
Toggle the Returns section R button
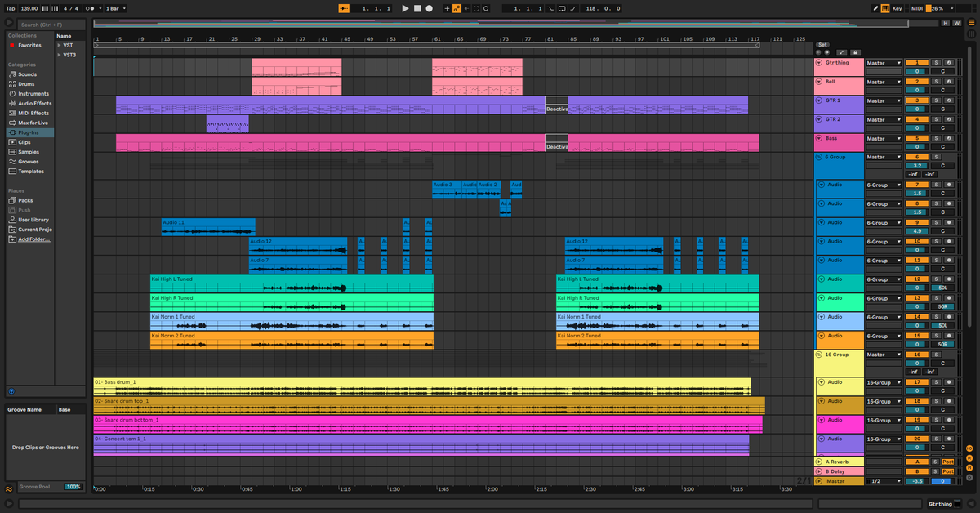(969, 458)
